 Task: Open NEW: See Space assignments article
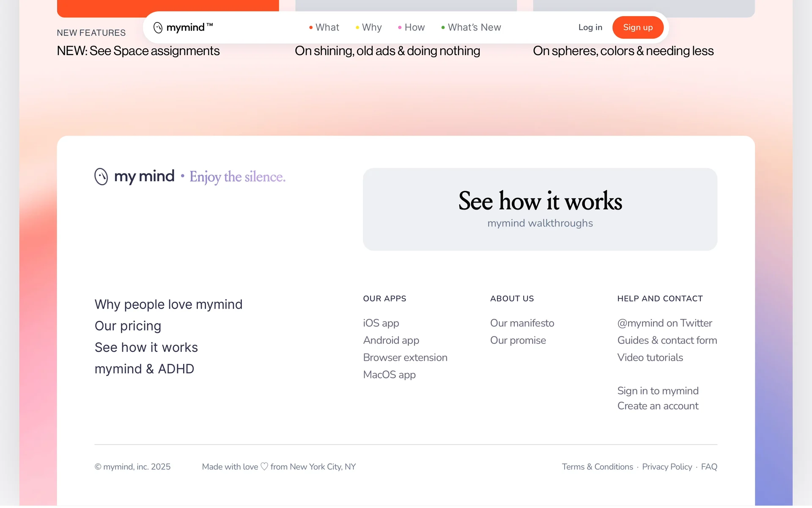[138, 51]
